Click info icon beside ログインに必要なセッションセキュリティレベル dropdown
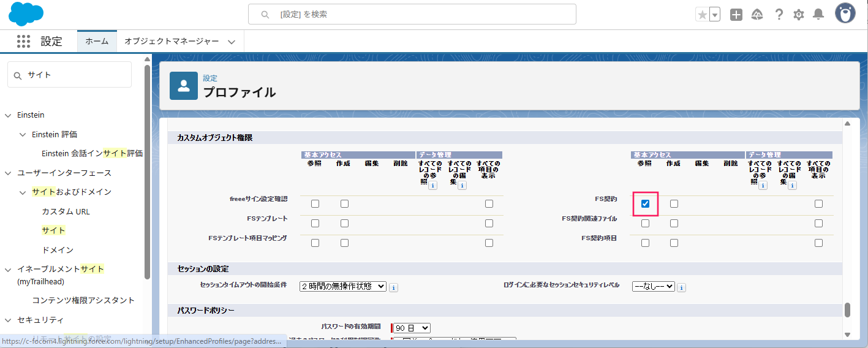 coord(681,287)
